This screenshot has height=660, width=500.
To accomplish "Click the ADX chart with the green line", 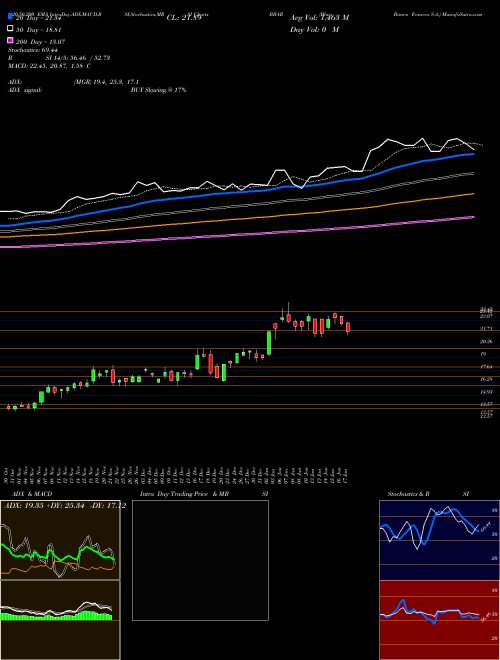I will [60, 540].
